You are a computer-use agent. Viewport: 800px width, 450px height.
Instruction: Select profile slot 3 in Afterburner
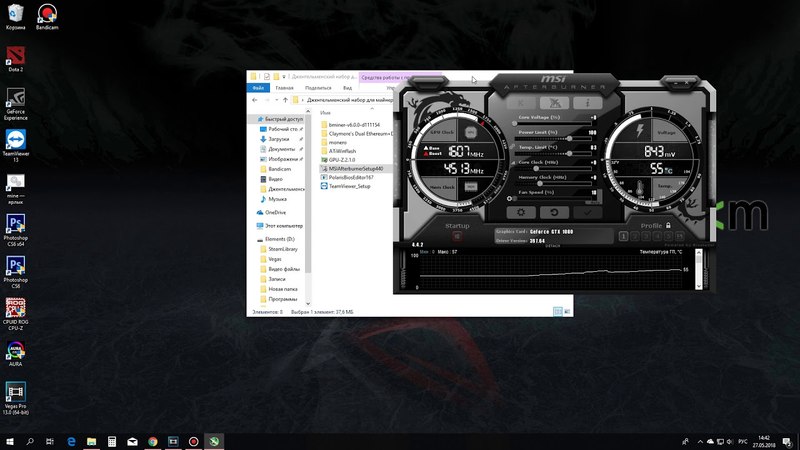(x=646, y=236)
